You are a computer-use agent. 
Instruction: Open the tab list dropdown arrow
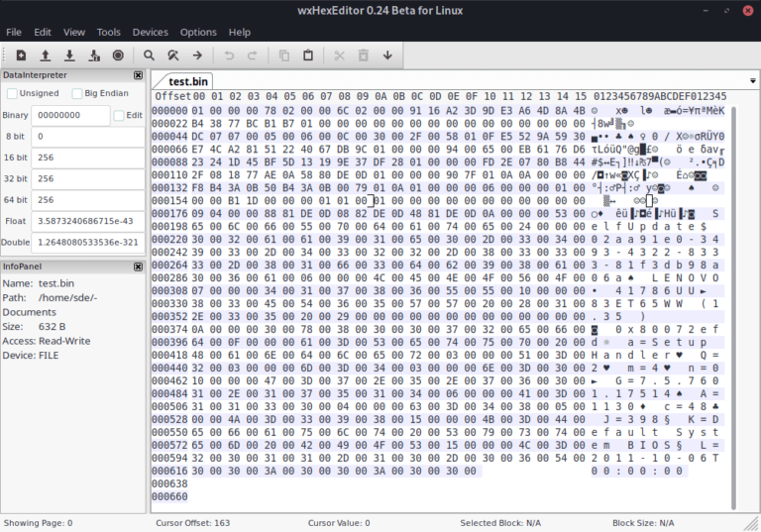point(753,80)
